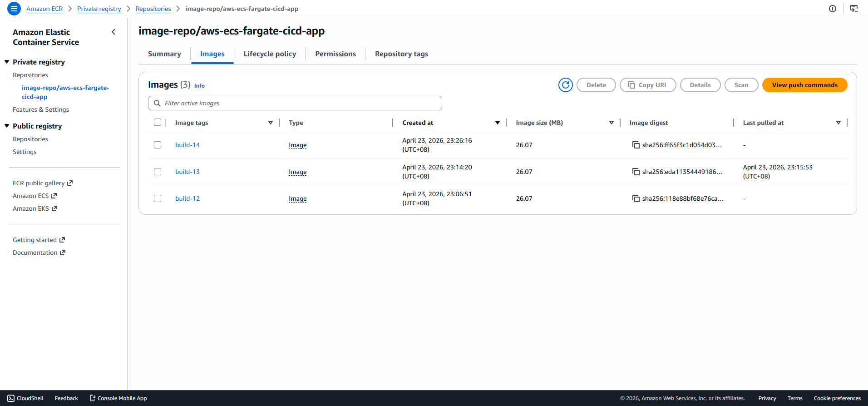
Task: Copy digest of build-13 image
Action: 636,172
